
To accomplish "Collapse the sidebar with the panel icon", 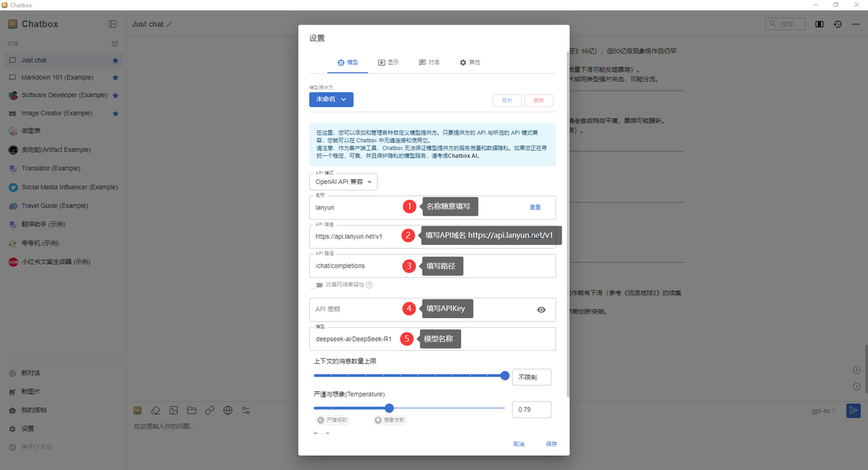I will point(113,24).
